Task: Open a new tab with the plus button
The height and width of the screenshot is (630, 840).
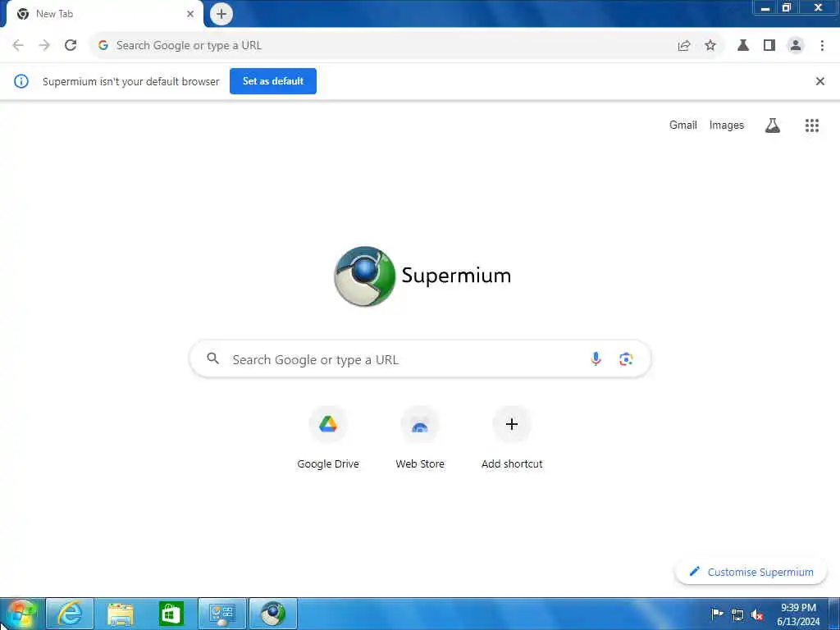Action: [x=221, y=14]
